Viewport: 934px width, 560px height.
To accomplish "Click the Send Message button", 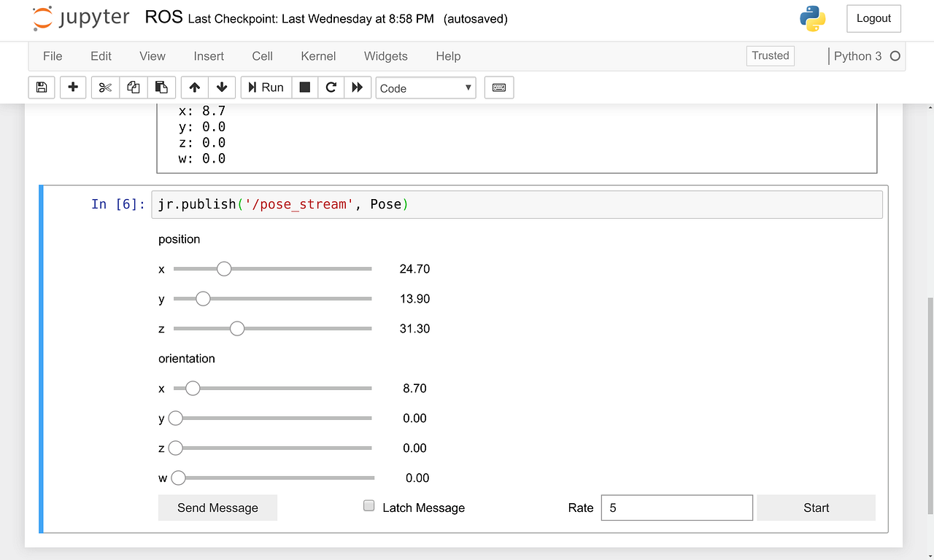I will (217, 507).
